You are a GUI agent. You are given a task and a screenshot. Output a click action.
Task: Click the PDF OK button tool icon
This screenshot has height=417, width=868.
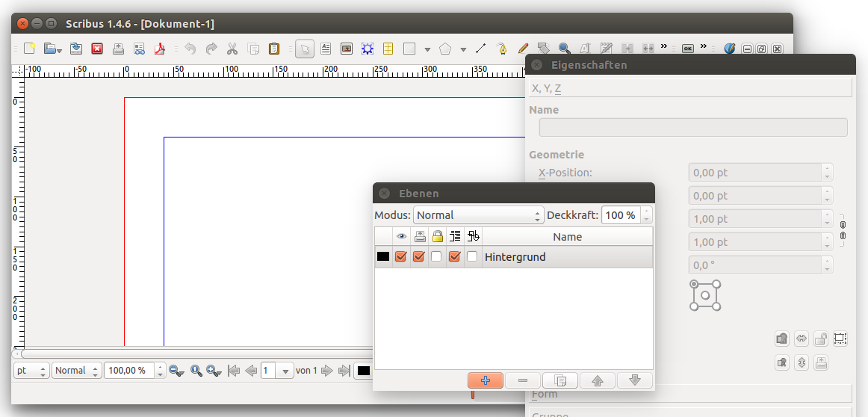687,49
